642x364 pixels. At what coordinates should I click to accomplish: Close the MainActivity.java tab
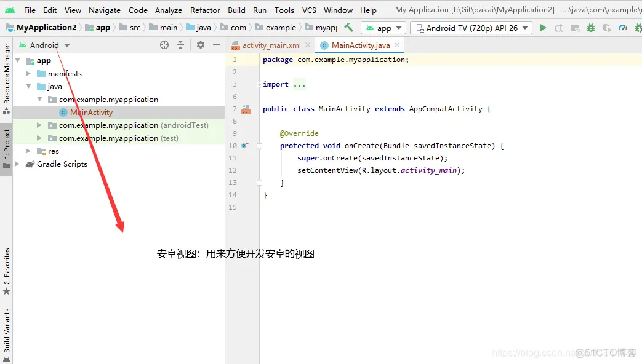[397, 45]
